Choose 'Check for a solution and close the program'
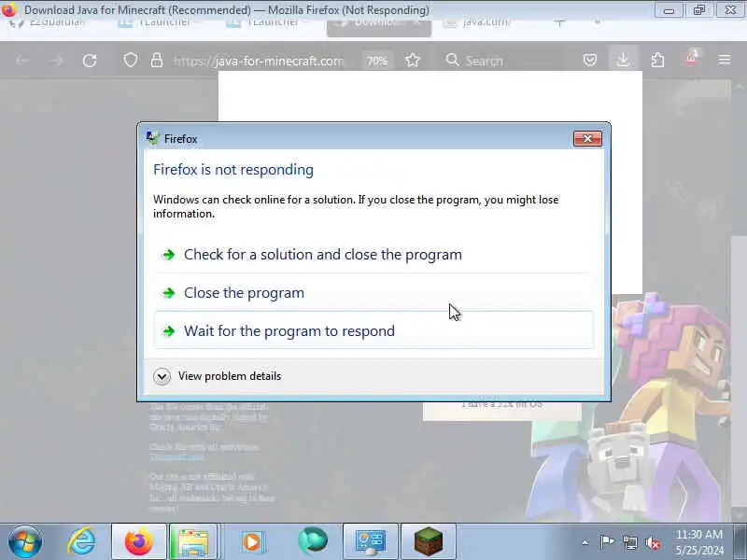Image resolution: width=747 pixels, height=560 pixels. tap(373, 255)
